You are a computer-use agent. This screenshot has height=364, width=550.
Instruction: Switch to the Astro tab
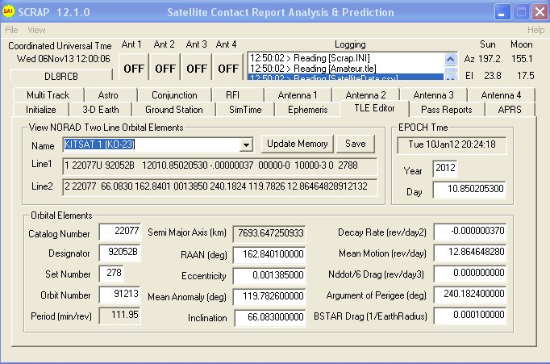tap(108, 95)
